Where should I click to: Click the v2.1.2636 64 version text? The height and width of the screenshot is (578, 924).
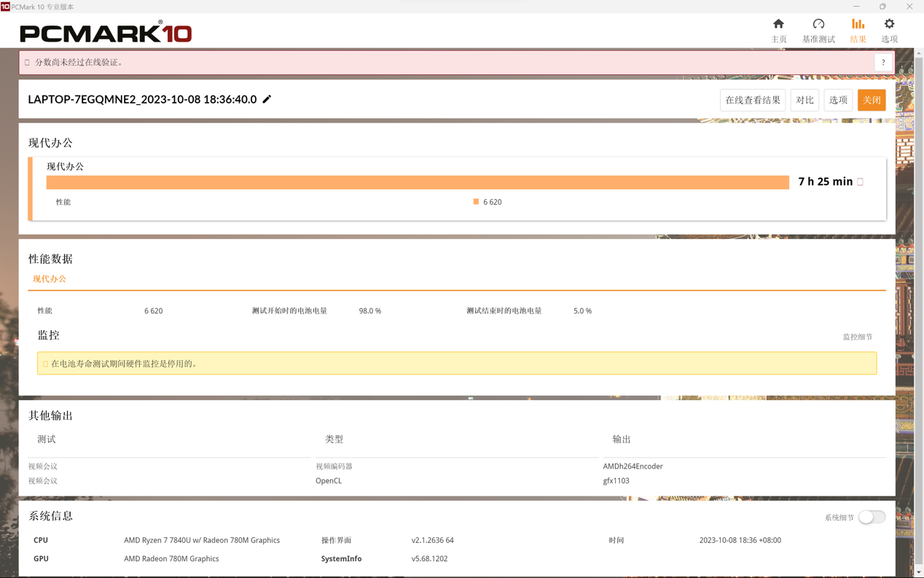click(x=432, y=540)
